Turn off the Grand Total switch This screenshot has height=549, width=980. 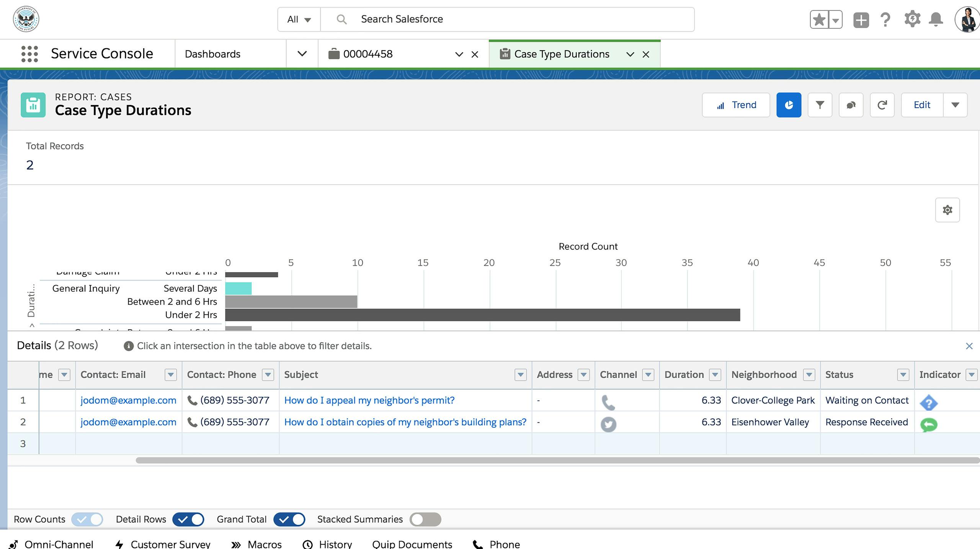pyautogui.click(x=289, y=520)
